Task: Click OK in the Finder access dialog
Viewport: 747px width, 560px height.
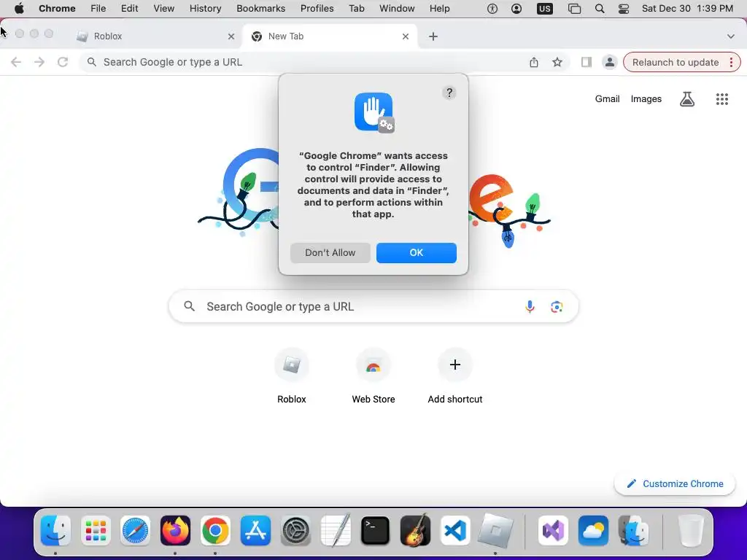Action: (416, 253)
